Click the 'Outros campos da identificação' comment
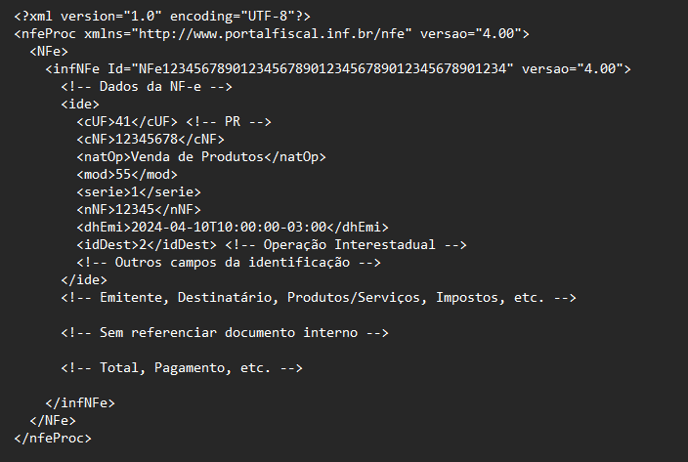The height and width of the screenshot is (462, 688). click(x=229, y=262)
